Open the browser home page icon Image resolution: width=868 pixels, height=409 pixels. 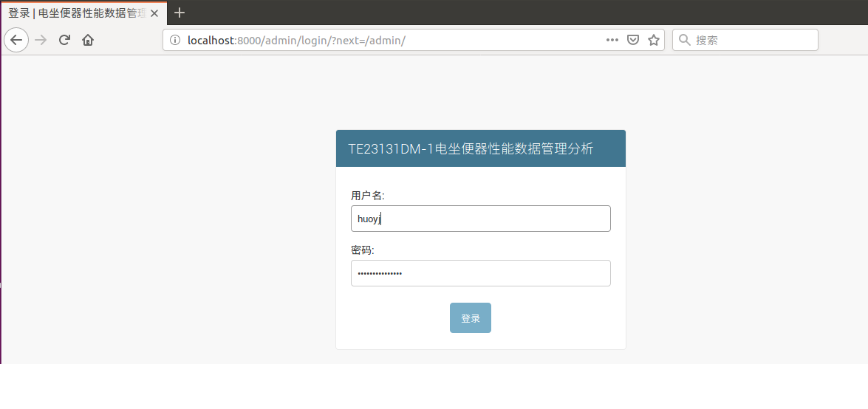[88, 40]
